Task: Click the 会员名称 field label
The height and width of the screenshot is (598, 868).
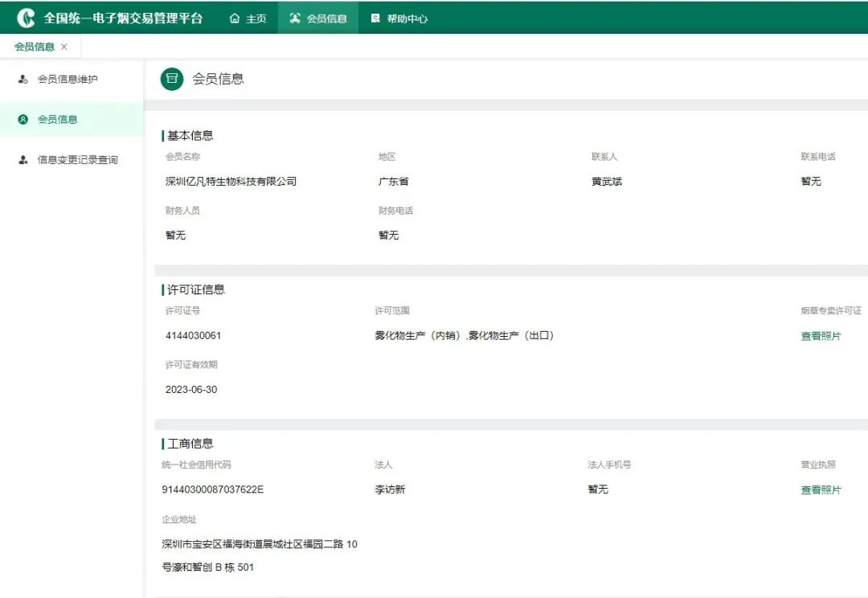Action: pyautogui.click(x=182, y=157)
